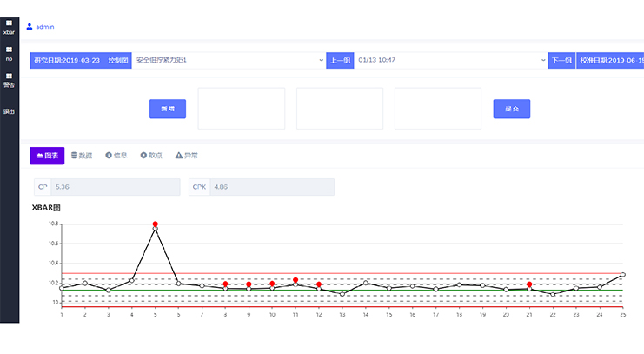Screen dimensions: 644x354
Task: Click the 新增 add button
Action: click(168, 109)
